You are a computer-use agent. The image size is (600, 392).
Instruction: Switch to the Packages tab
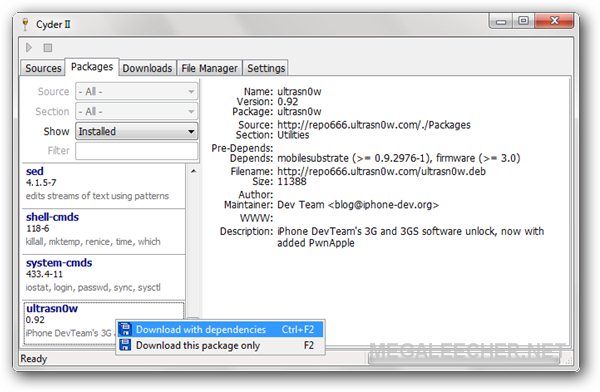(x=92, y=67)
